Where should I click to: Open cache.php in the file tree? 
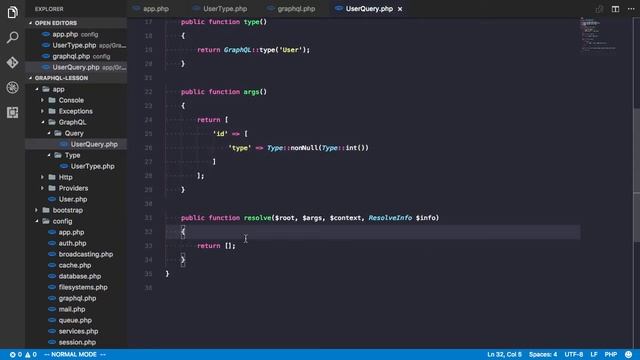(76, 265)
